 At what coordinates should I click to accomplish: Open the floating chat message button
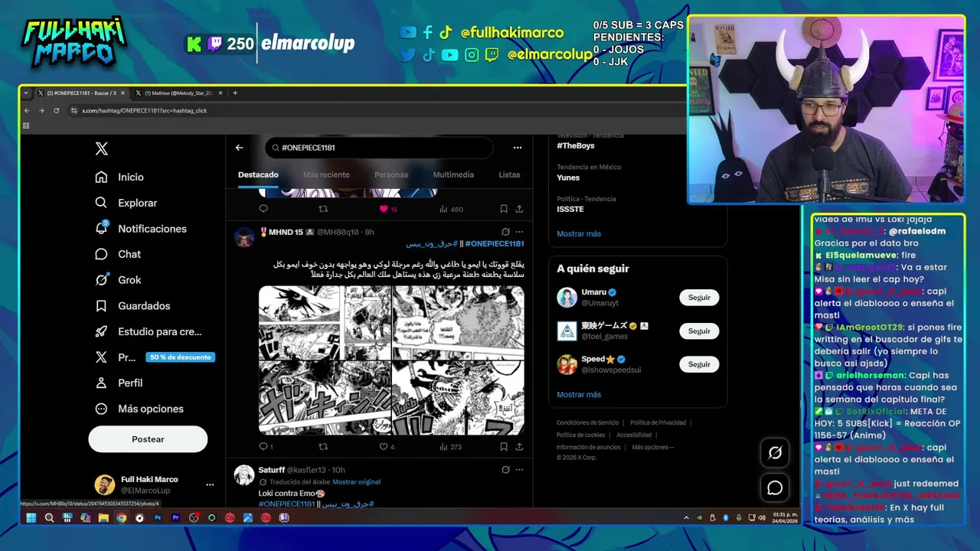[x=775, y=487]
